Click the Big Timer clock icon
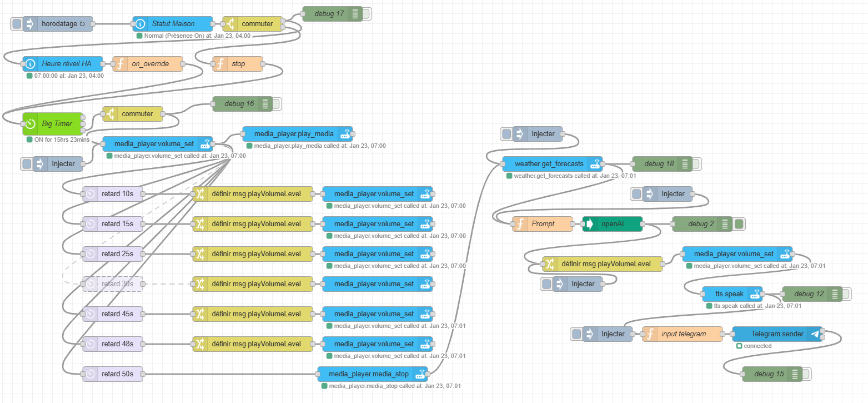This screenshot has width=868, height=403. (x=30, y=124)
